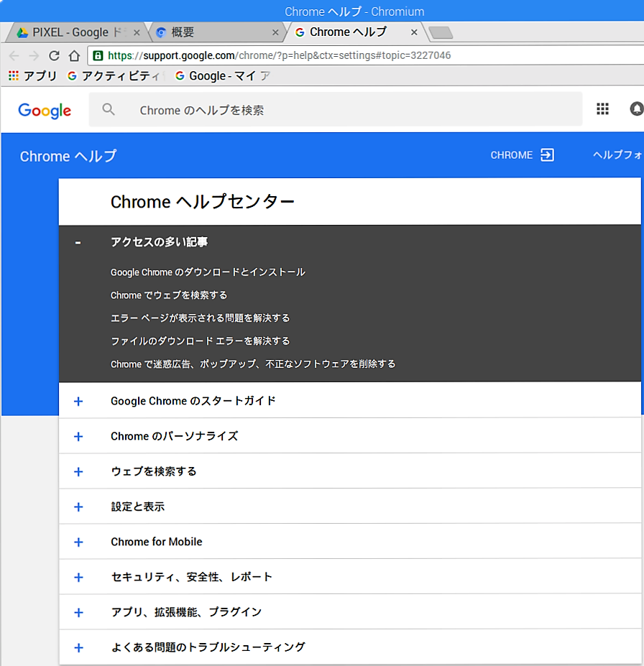Expand Chrome for Mobile plus icon
Viewport: 644px width, 666px height.
(78, 542)
